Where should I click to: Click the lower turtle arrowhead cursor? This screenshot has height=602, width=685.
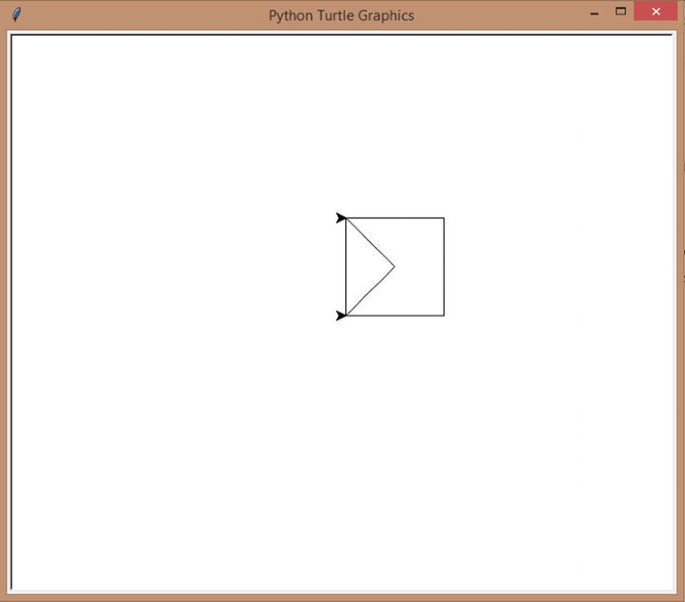tap(341, 316)
